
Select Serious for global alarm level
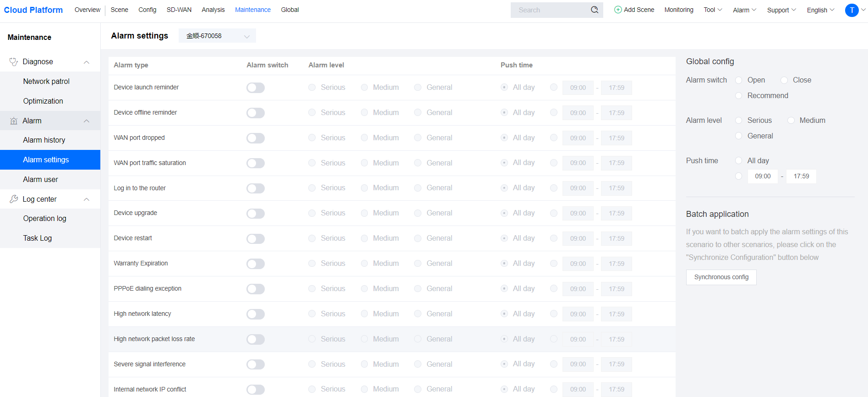click(x=738, y=121)
